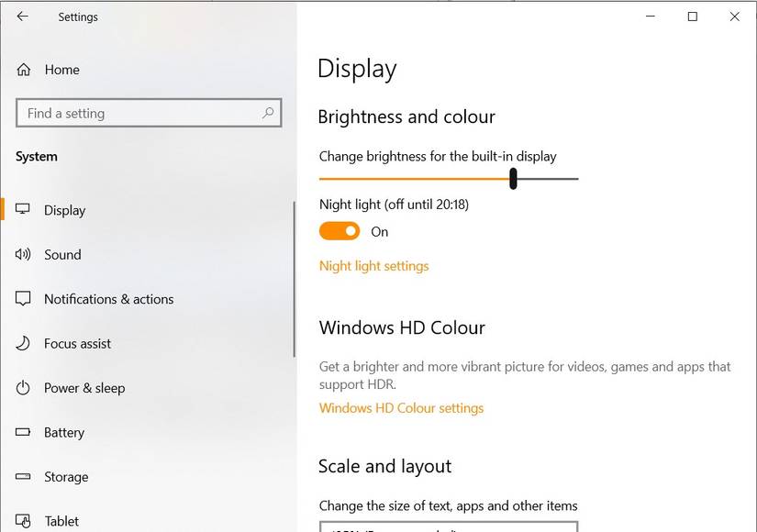The height and width of the screenshot is (532, 757).
Task: Click the Battery icon
Action: pyautogui.click(x=24, y=432)
